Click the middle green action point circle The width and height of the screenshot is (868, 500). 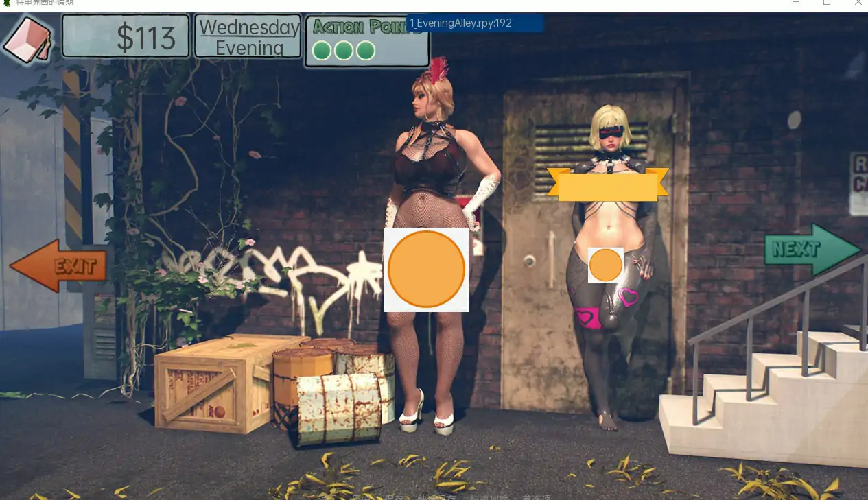pos(344,51)
